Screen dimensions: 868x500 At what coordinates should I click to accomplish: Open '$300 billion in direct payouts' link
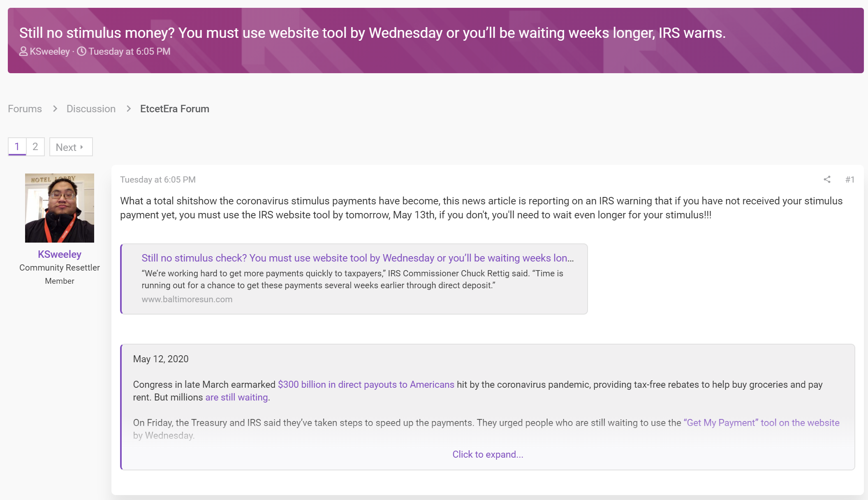click(x=366, y=384)
